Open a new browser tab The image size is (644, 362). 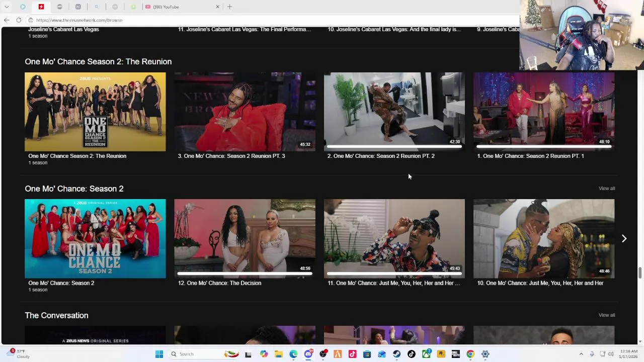pyautogui.click(x=229, y=7)
